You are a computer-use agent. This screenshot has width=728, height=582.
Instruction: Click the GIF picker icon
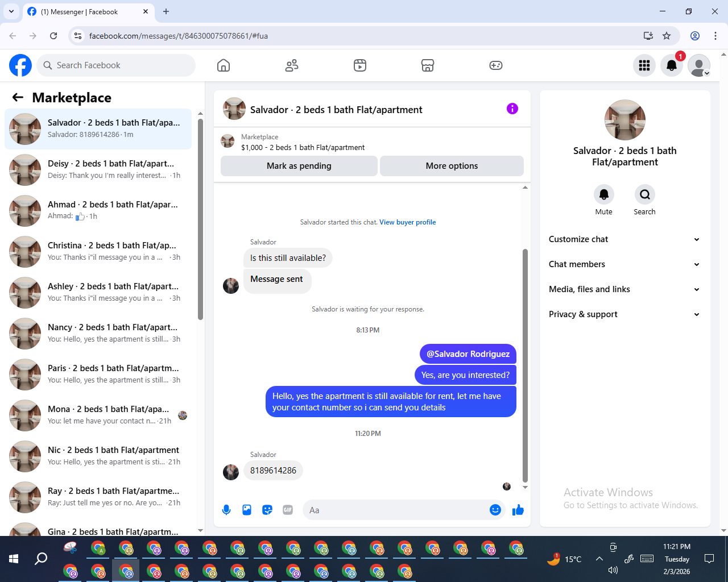click(x=288, y=510)
